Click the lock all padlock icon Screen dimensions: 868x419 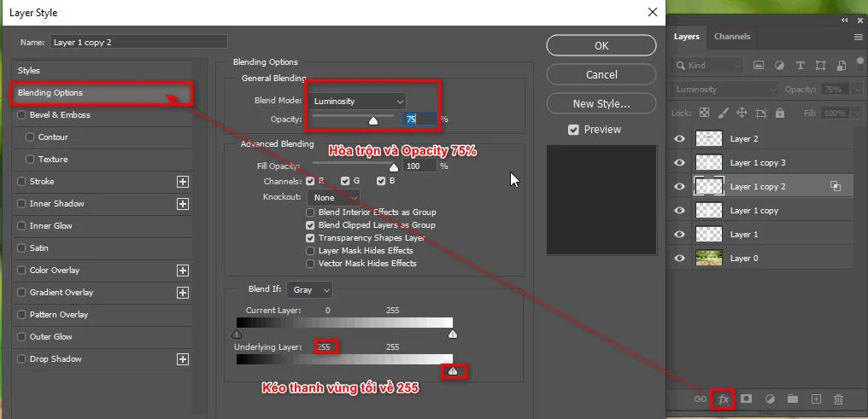point(778,113)
